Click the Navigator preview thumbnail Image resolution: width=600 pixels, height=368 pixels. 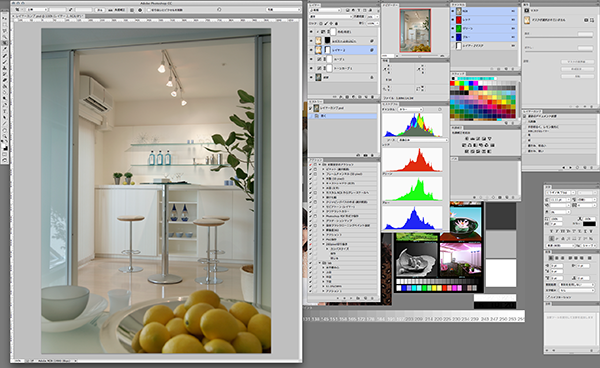click(x=415, y=31)
